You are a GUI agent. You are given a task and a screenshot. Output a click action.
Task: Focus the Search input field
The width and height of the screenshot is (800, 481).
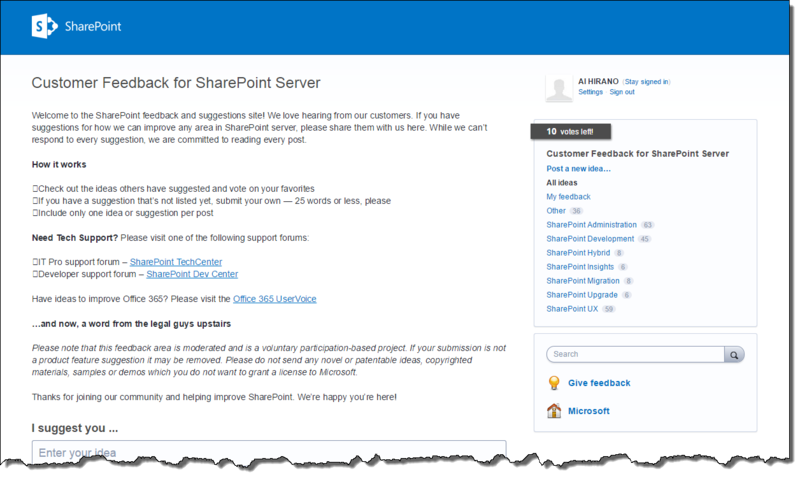(635, 355)
